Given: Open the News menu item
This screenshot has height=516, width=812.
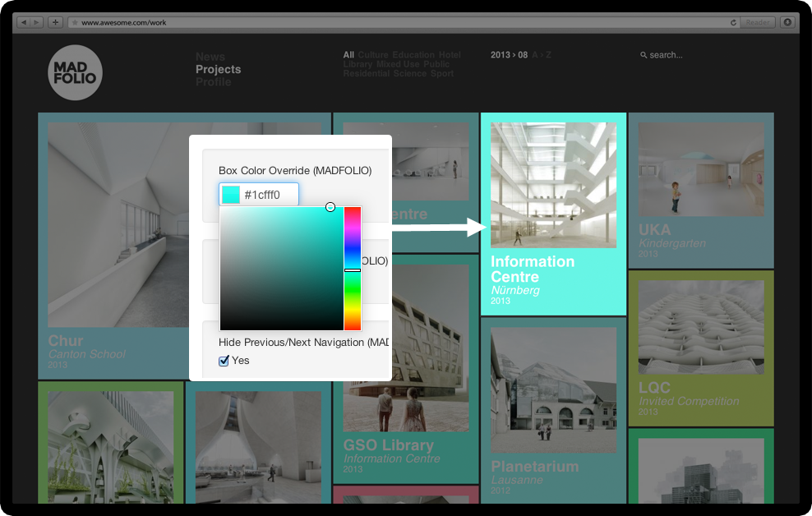Looking at the screenshot, I should pos(210,57).
